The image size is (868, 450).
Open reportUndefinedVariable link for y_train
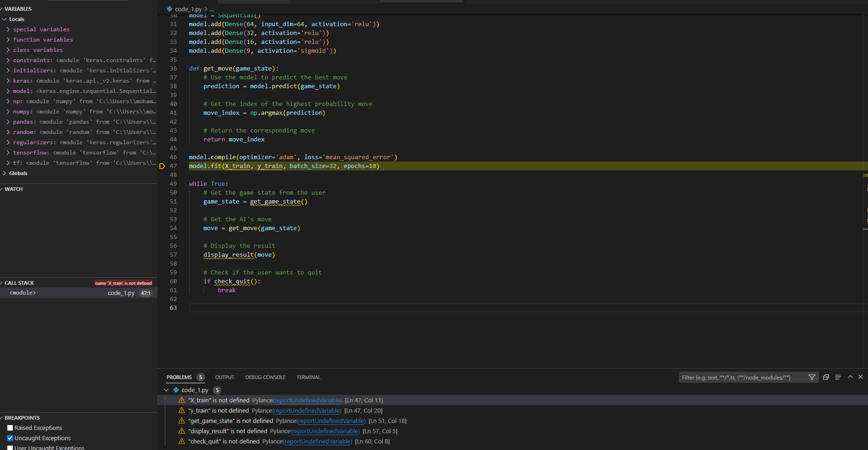(x=307, y=410)
